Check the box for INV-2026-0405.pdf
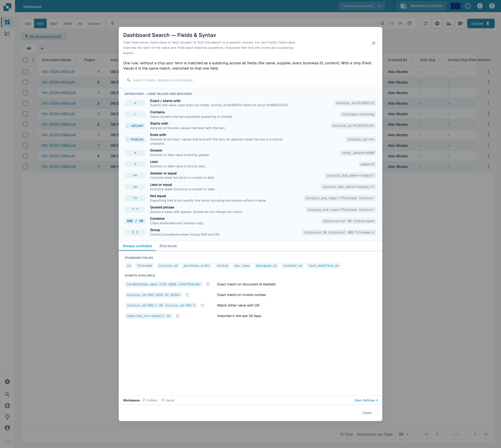Viewport: 501px width, 448px height. (x=25, y=103)
